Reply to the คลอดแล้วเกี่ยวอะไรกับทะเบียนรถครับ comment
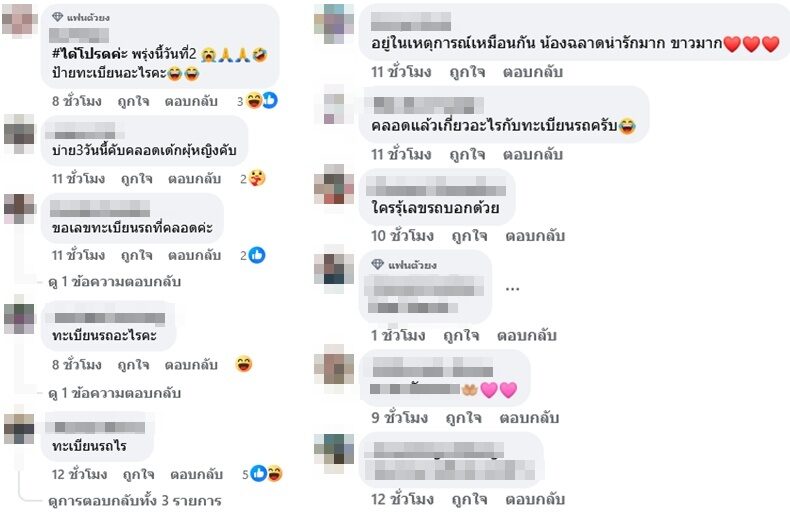 coord(533,154)
